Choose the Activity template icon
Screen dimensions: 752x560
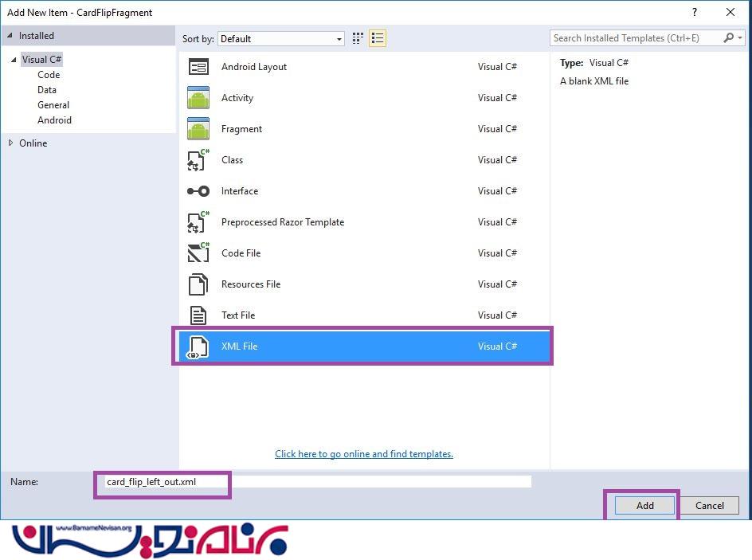tap(198, 98)
